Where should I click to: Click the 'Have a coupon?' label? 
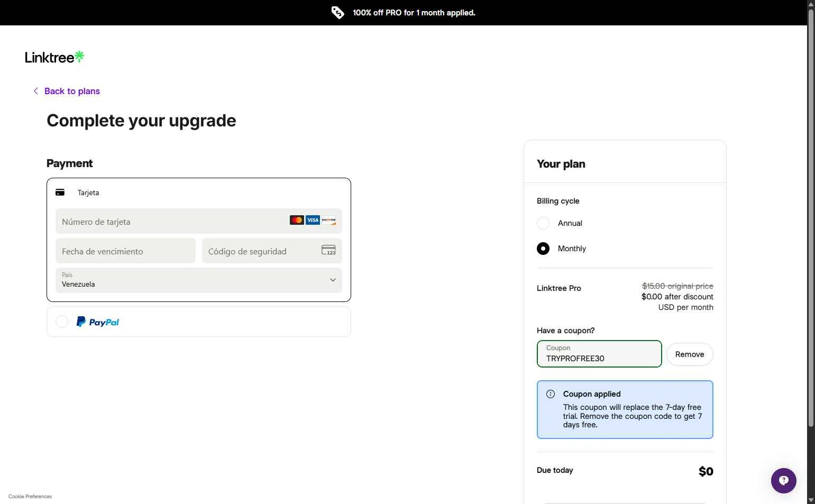coord(566,331)
